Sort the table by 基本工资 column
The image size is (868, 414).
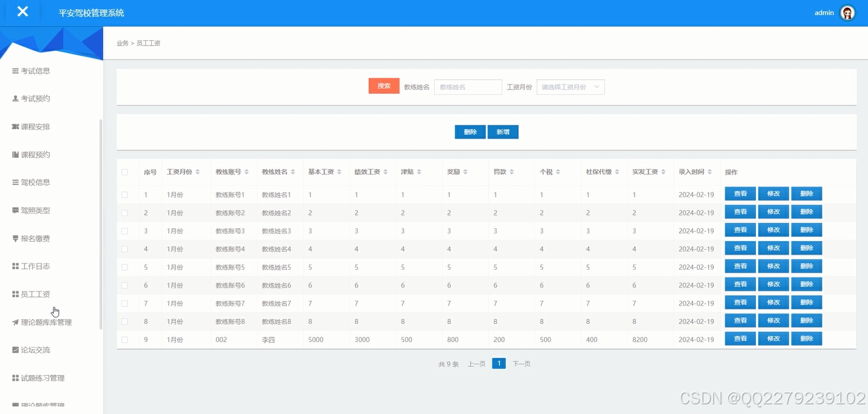(322, 172)
